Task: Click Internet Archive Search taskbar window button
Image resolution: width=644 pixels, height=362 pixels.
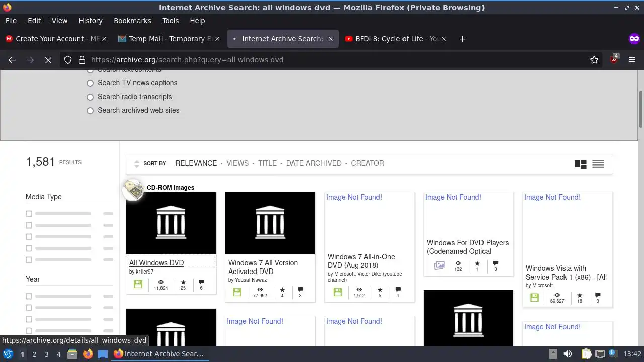Action: [x=160, y=354]
